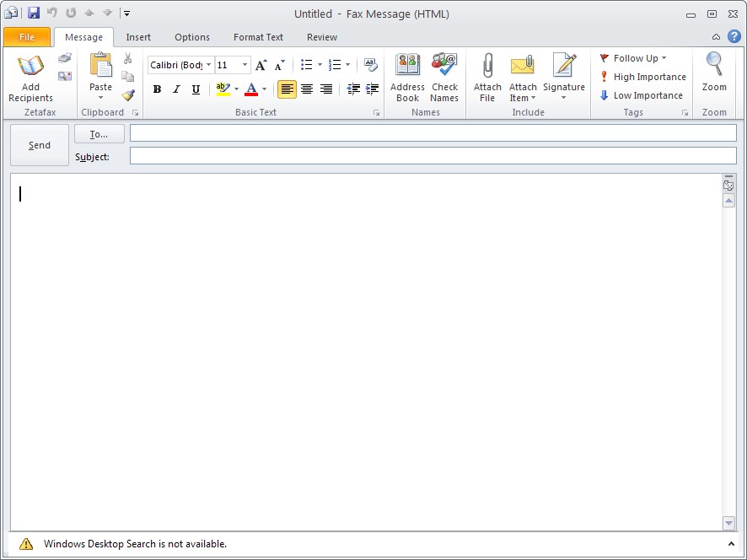Click the Clear Formatting icon
This screenshot has width=747, height=560.
(x=371, y=65)
